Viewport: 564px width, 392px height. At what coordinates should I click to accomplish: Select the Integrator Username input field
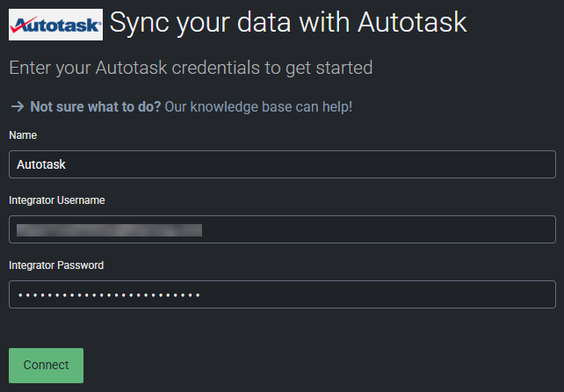click(x=282, y=229)
